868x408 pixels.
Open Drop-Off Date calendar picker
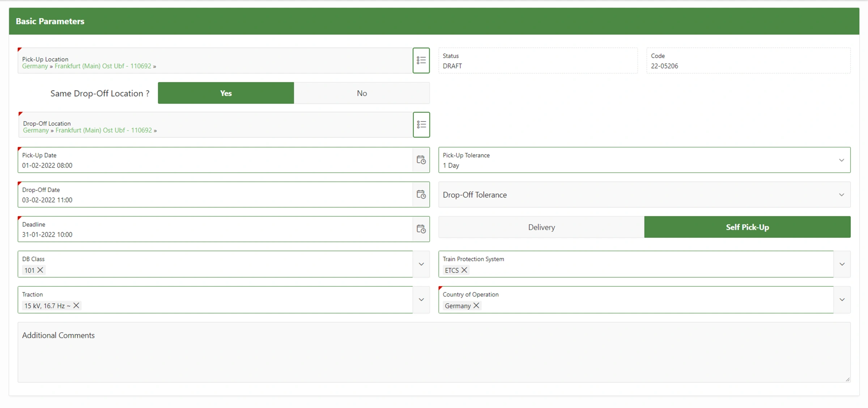(x=421, y=194)
